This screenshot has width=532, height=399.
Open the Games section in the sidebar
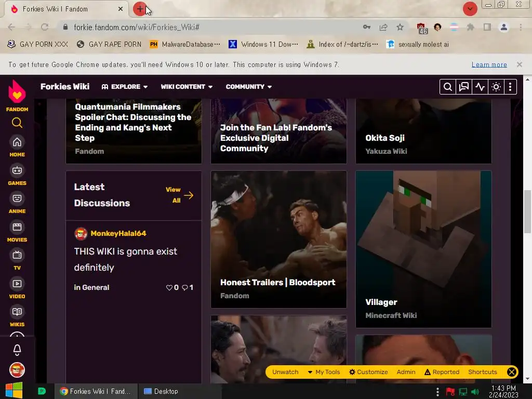17,175
